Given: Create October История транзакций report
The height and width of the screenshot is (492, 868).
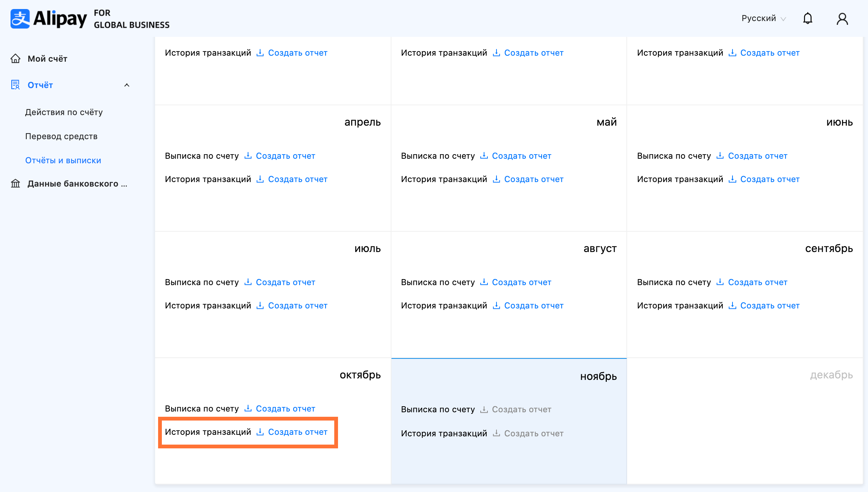Looking at the screenshot, I should (x=297, y=432).
